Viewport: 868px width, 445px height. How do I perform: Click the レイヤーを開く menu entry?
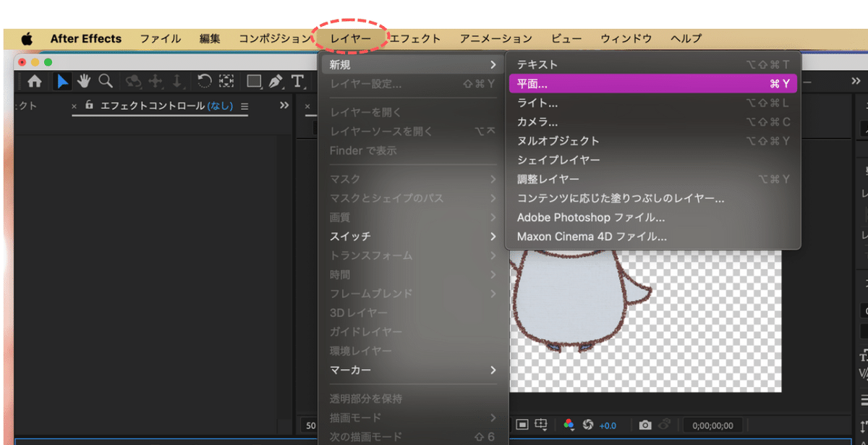412,112
